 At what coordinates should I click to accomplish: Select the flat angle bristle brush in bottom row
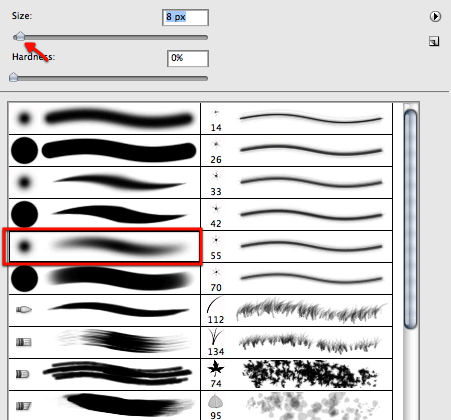pyautogui.click(x=104, y=406)
